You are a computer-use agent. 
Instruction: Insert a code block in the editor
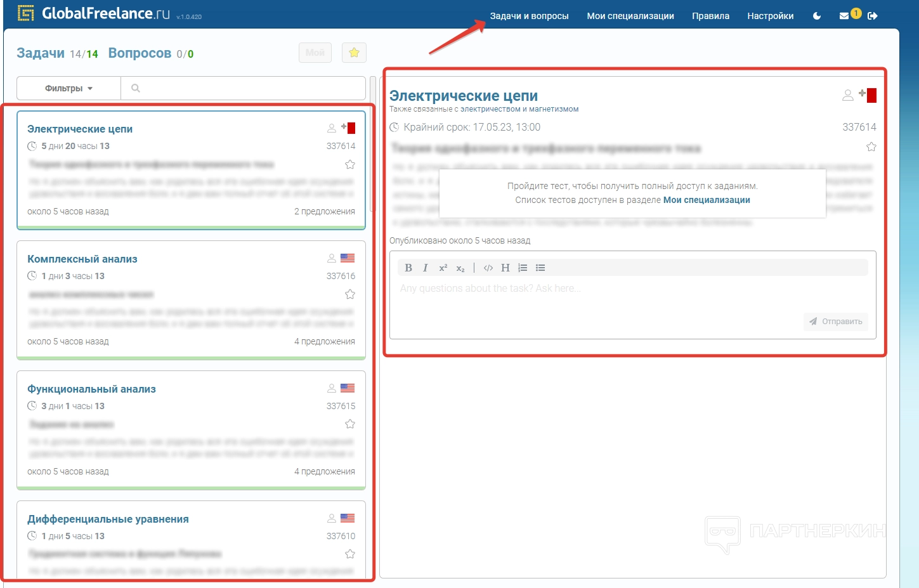(488, 268)
